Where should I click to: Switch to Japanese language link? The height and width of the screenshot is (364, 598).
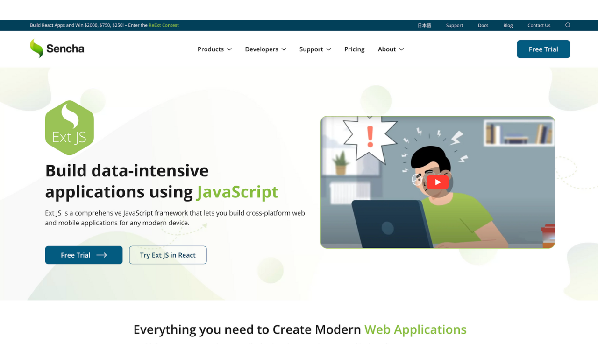pos(424,25)
